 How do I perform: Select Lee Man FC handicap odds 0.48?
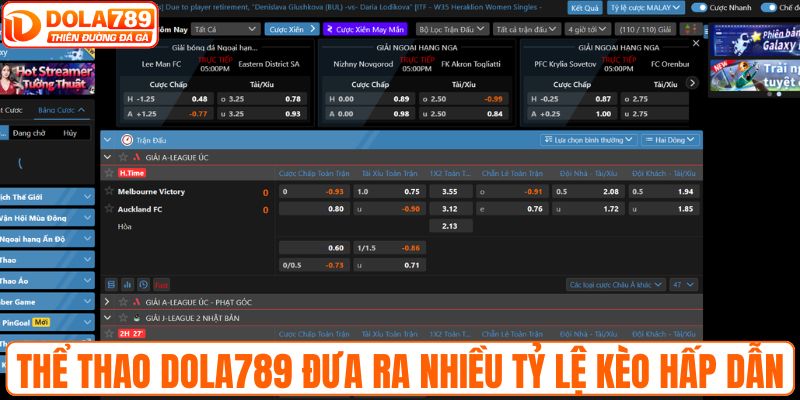[169, 99]
